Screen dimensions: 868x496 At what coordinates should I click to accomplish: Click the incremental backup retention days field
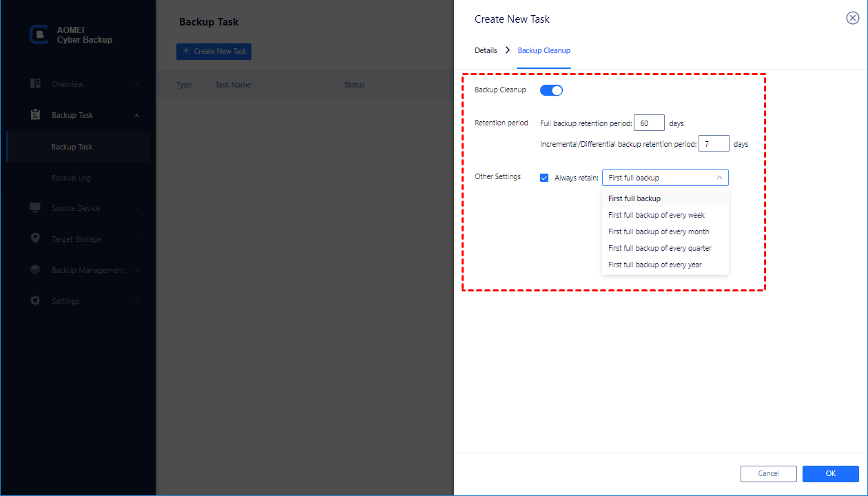click(713, 143)
